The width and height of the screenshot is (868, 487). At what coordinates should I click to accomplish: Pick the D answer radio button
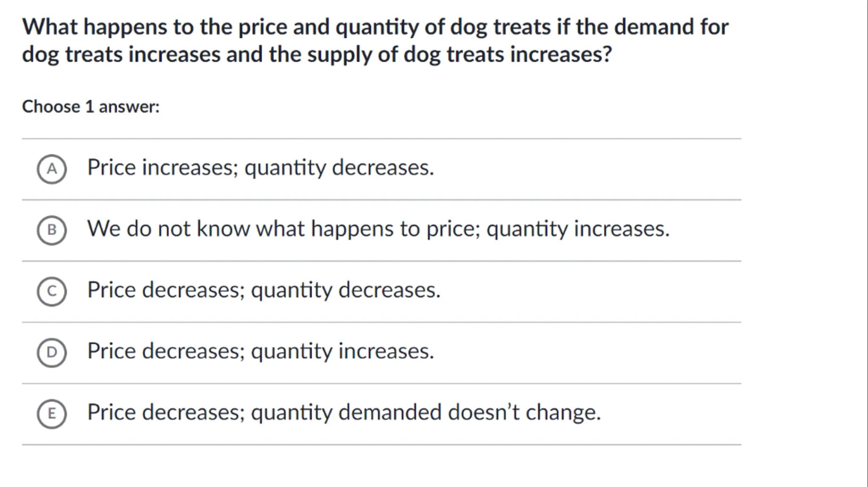coord(52,352)
